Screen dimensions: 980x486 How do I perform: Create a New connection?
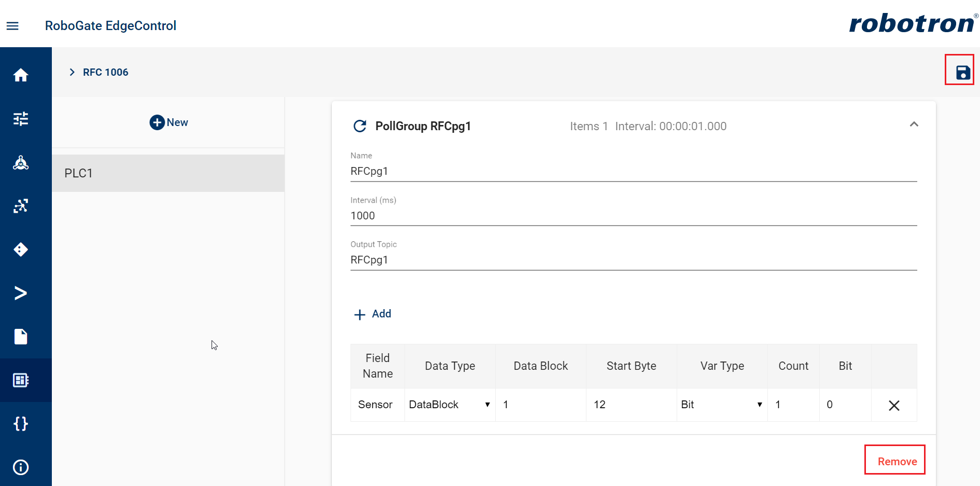coord(169,122)
